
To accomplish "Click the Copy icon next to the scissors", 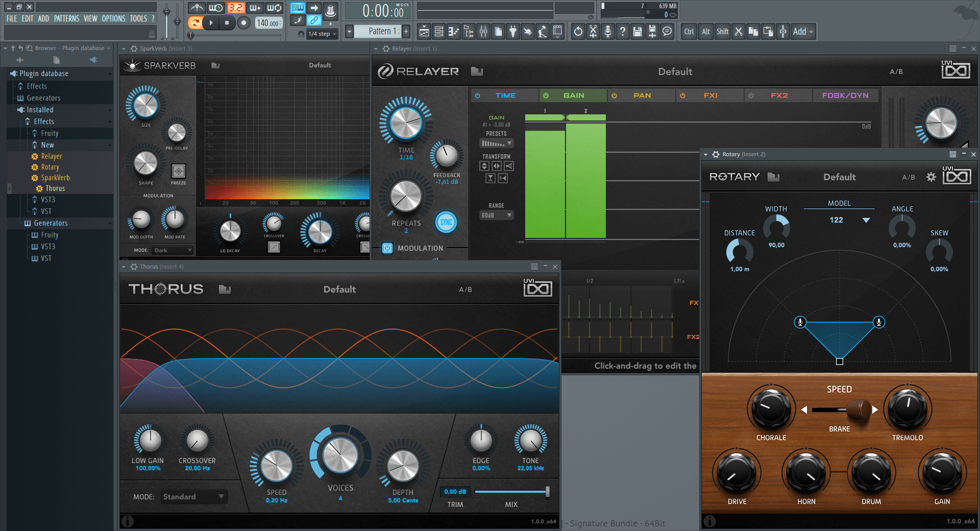I will [x=753, y=32].
